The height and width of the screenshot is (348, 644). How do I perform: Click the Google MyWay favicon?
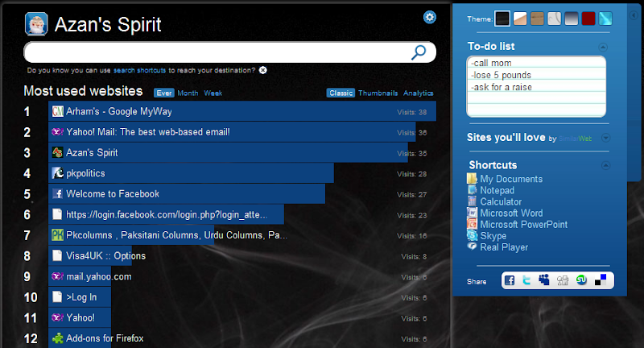tap(57, 111)
